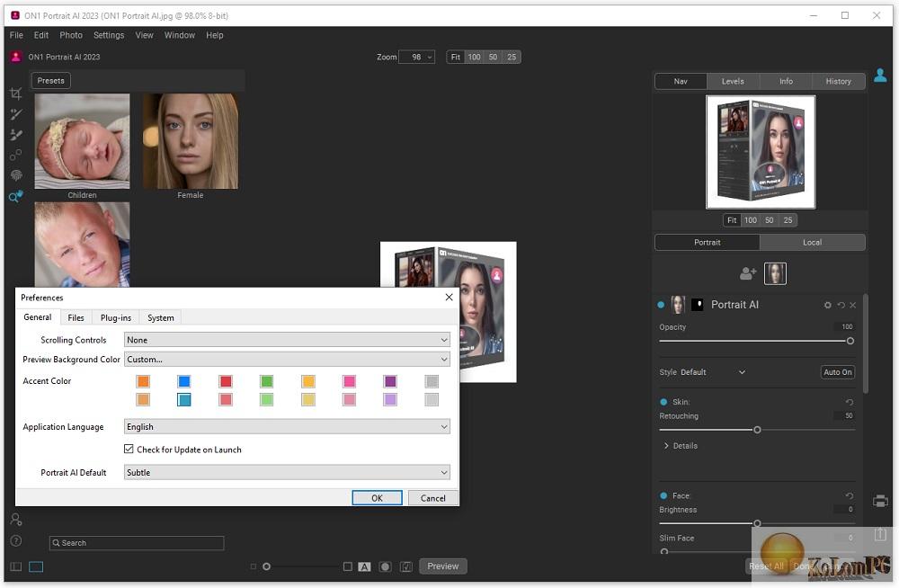Click Cancel in Preferences dialog

pyautogui.click(x=433, y=498)
